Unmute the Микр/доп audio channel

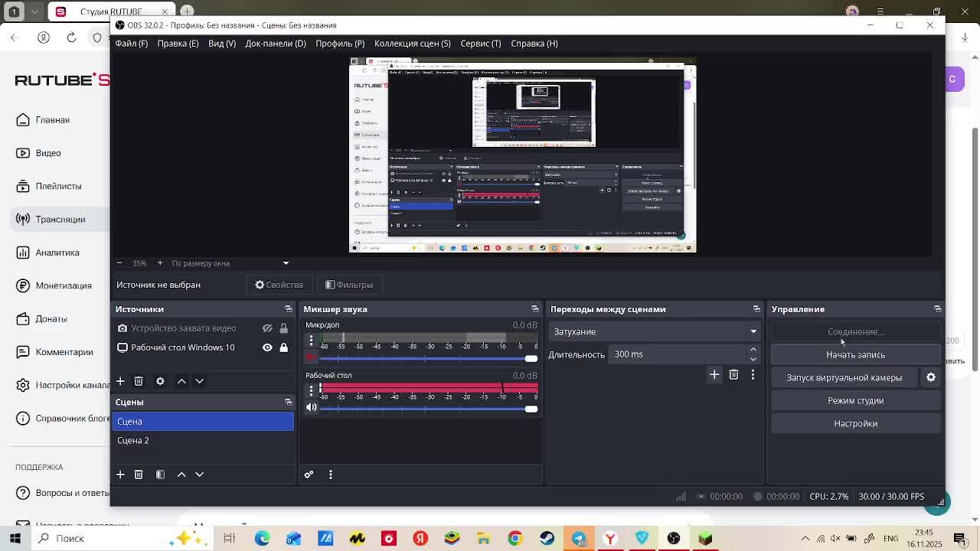tap(311, 357)
